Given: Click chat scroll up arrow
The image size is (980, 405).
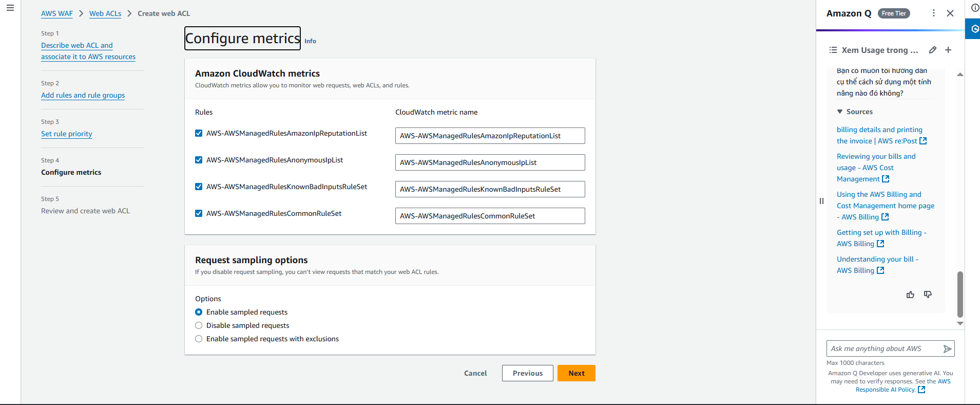Looking at the screenshot, I should point(960,75).
